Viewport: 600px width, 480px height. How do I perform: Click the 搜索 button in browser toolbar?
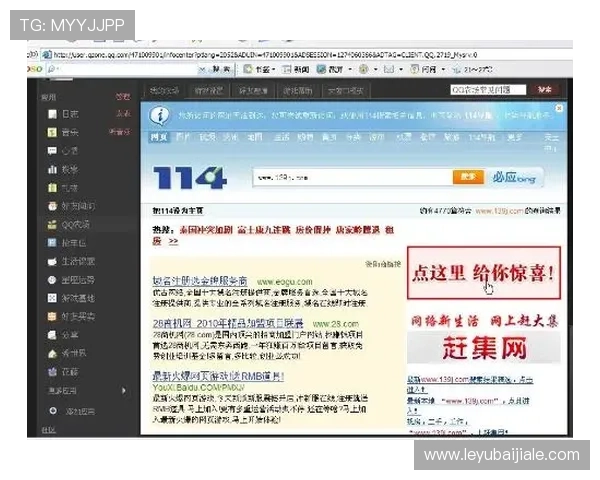221,69
